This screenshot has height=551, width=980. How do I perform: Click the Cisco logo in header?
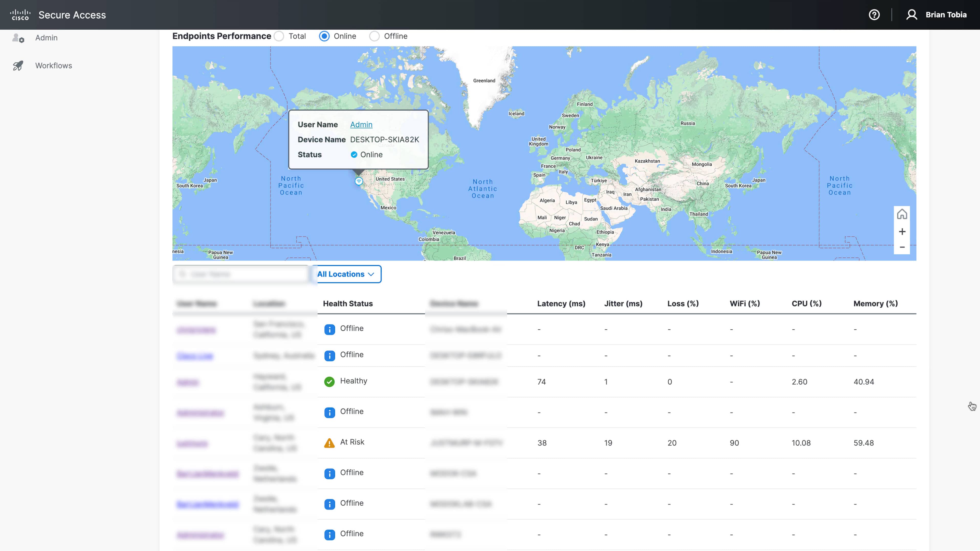tap(20, 15)
